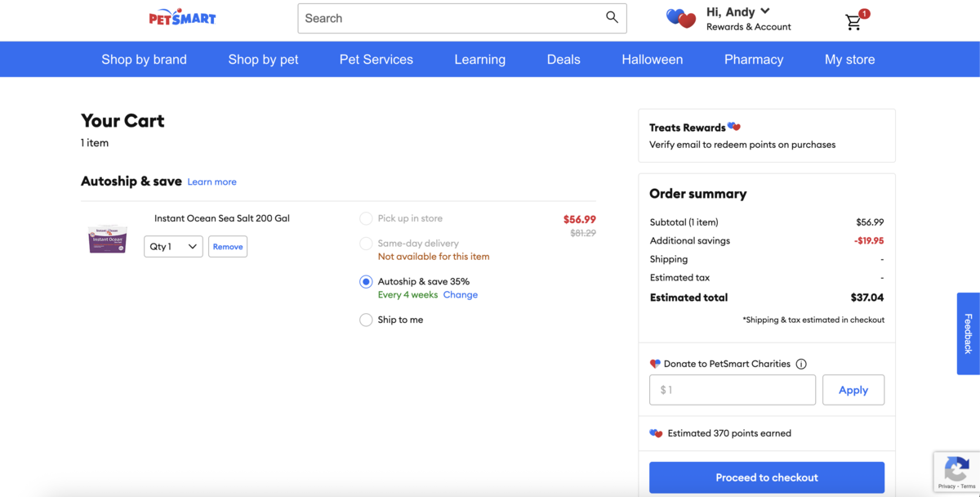Open the shopping cart icon
This screenshot has height=497, width=980.
(854, 22)
